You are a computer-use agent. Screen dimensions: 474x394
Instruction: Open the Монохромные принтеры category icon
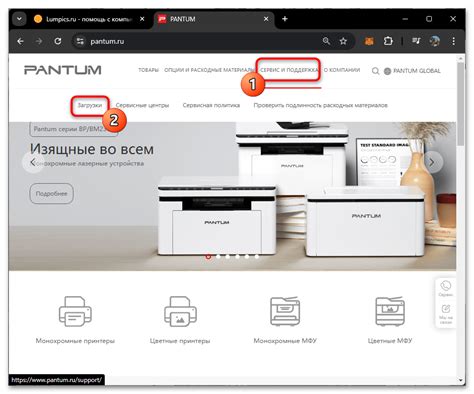[x=75, y=311]
